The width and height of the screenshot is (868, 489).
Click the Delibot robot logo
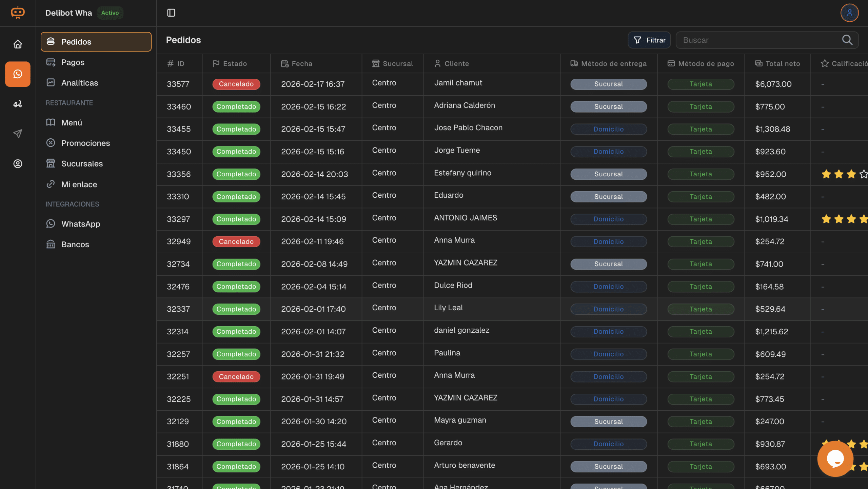coord(18,13)
